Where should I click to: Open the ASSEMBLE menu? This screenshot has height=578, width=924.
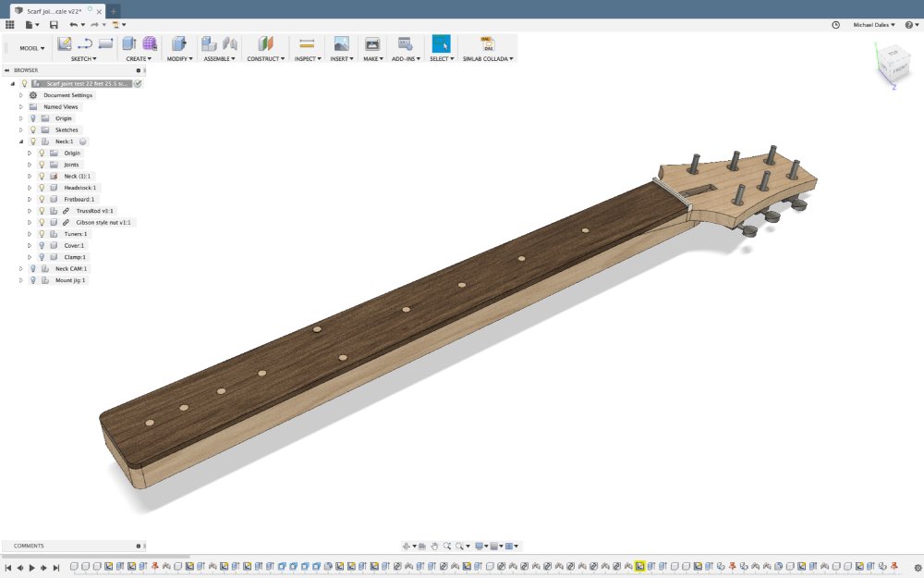point(219,59)
